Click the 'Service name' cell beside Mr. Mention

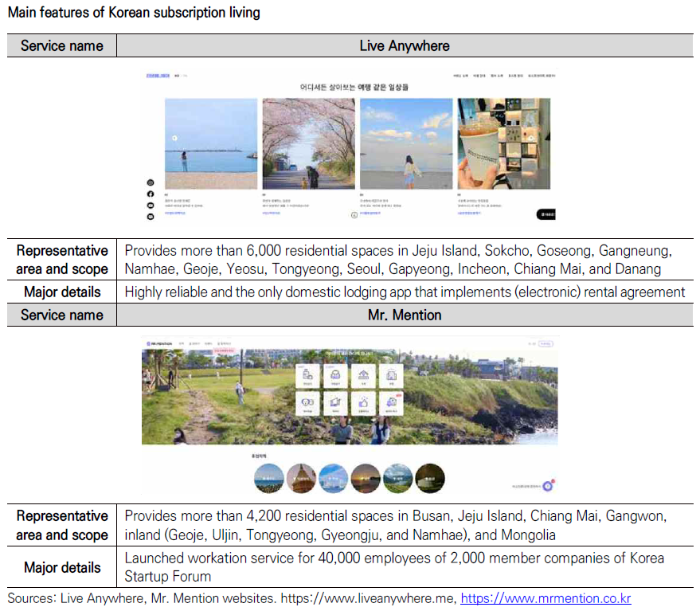(62, 315)
